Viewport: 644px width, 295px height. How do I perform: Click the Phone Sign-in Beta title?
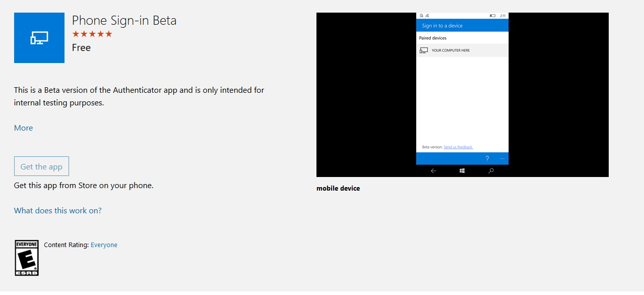click(x=124, y=21)
